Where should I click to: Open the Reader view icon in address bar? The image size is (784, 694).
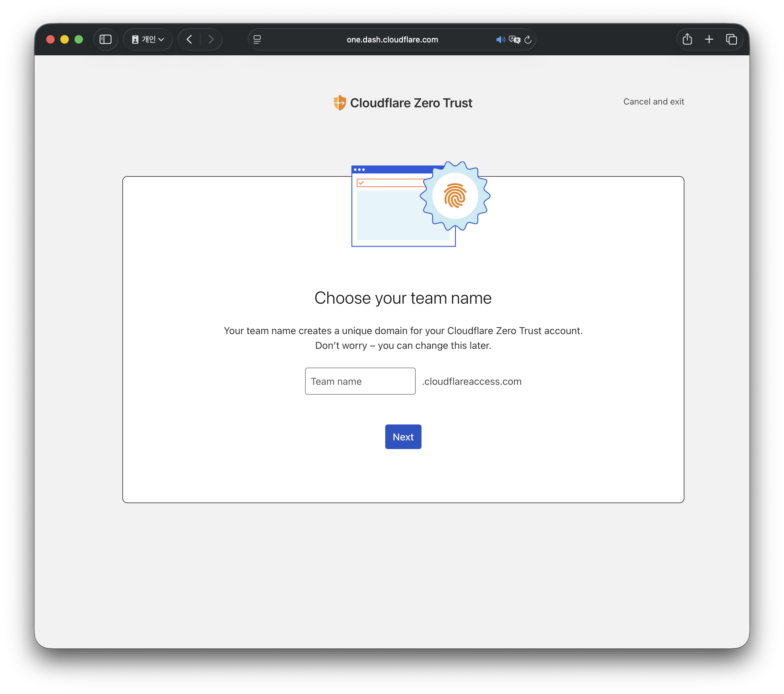click(257, 39)
